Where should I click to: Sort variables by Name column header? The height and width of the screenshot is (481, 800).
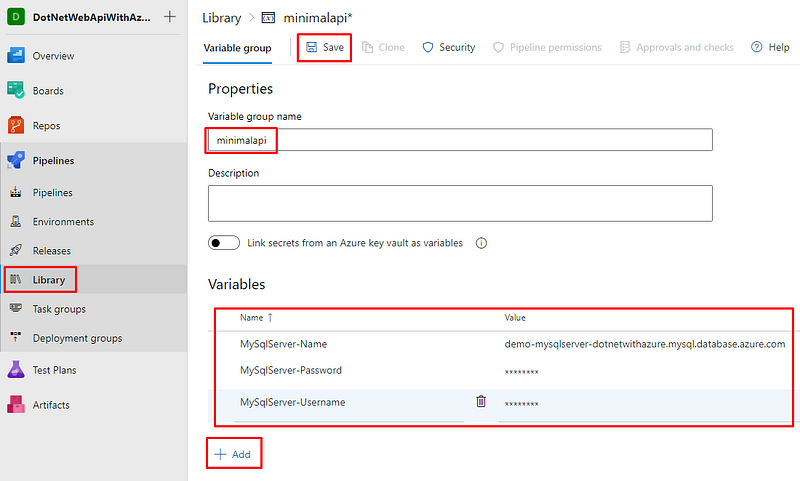point(257,317)
